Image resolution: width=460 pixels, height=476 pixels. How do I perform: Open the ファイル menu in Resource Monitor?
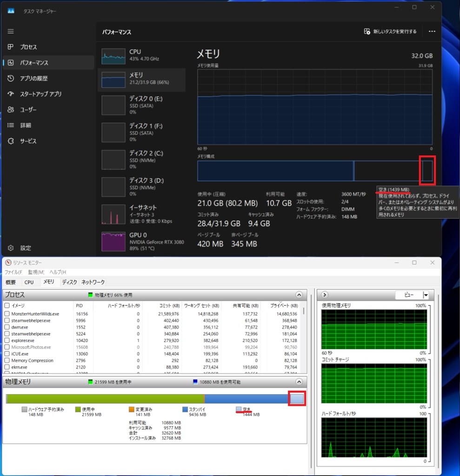(x=13, y=272)
